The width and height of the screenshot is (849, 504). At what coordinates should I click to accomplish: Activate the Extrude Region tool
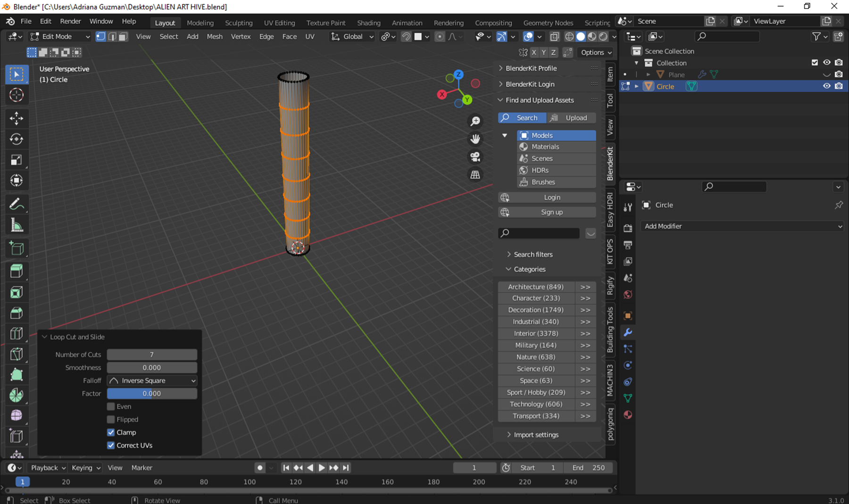(17, 271)
